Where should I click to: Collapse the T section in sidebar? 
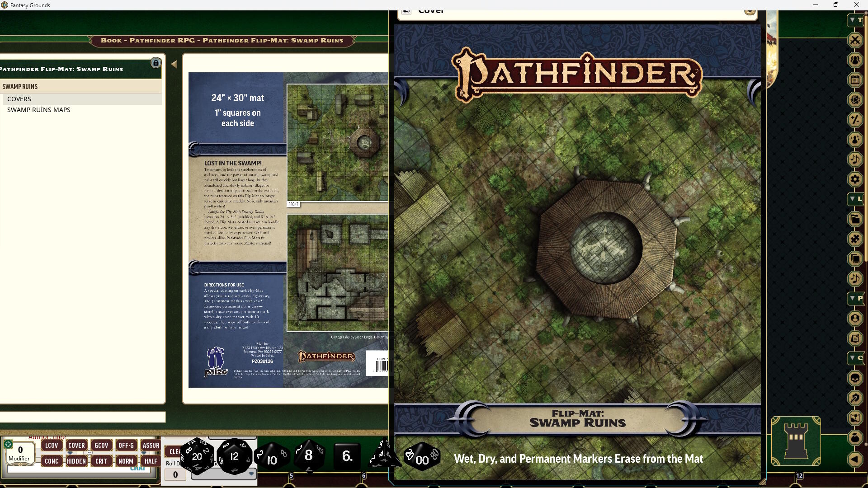click(855, 20)
